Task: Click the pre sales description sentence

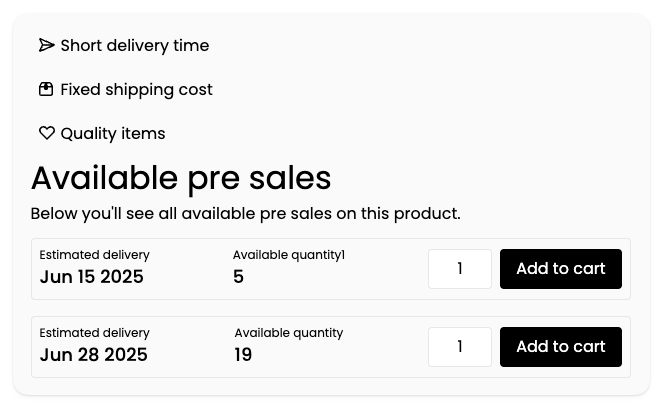Action: pos(246,214)
